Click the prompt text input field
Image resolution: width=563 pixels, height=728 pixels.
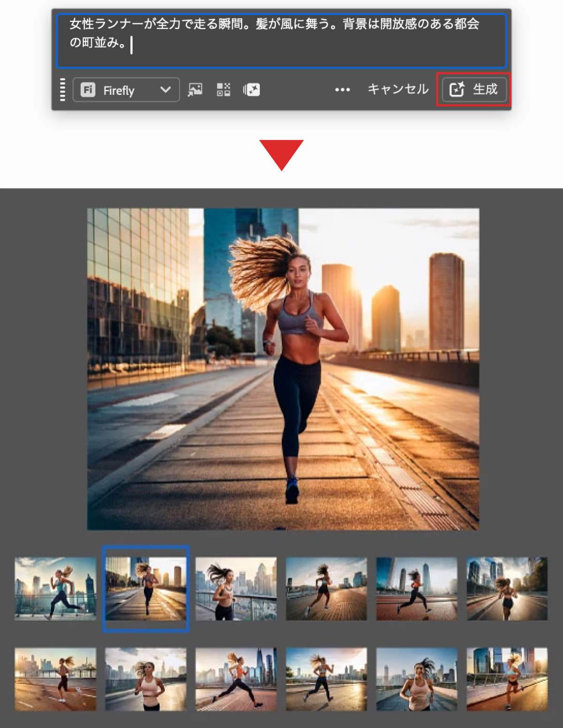281,41
